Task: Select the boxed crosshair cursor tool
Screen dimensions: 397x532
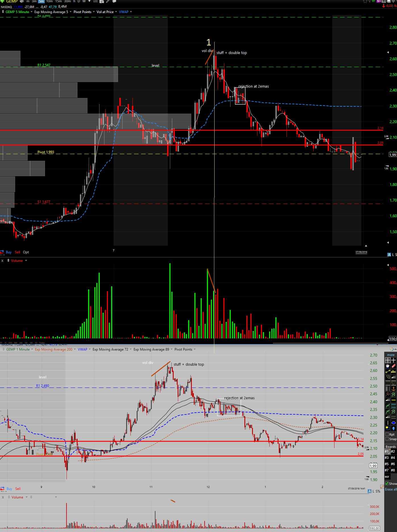Action: [x=388, y=360]
